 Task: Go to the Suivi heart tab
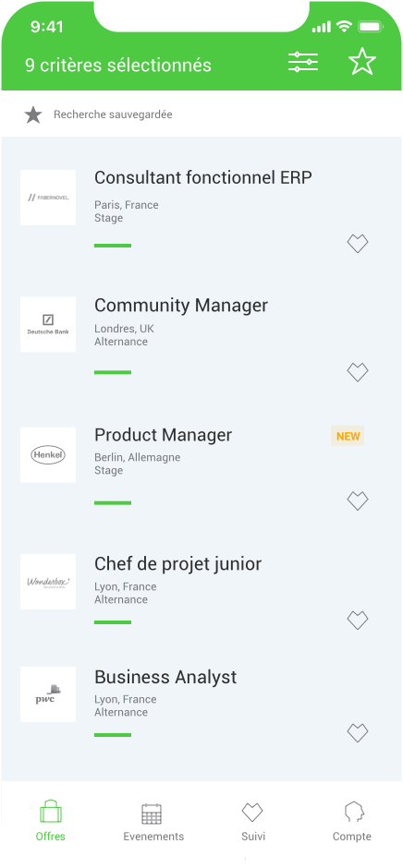(252, 822)
